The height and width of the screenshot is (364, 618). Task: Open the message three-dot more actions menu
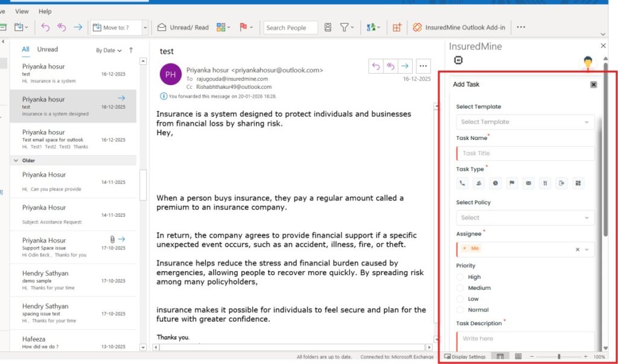pyautogui.click(x=423, y=66)
